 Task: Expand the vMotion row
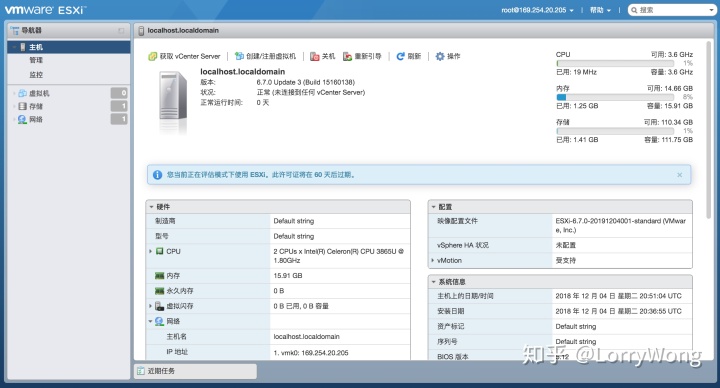pos(433,260)
